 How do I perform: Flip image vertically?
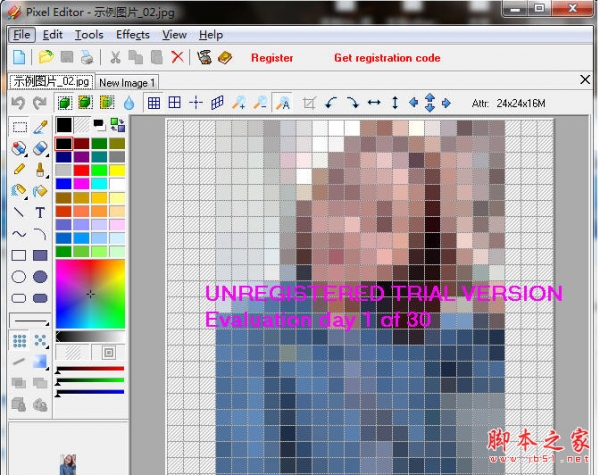[395, 103]
